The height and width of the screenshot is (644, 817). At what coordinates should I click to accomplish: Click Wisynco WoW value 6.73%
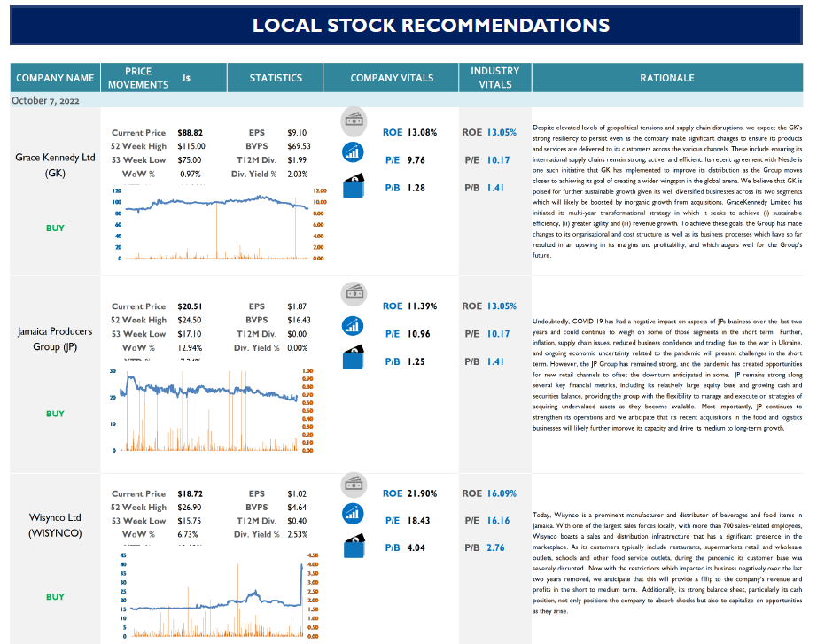(x=188, y=534)
